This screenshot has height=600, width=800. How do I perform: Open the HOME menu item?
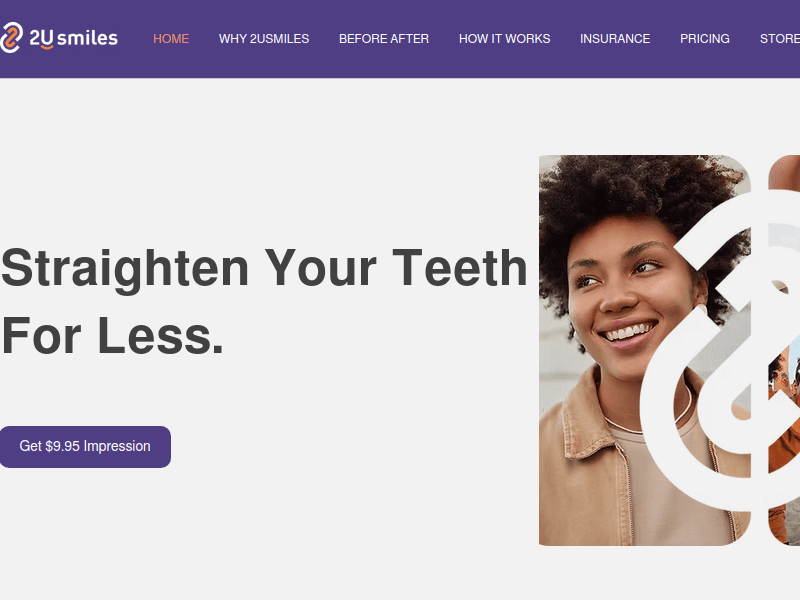[171, 39]
